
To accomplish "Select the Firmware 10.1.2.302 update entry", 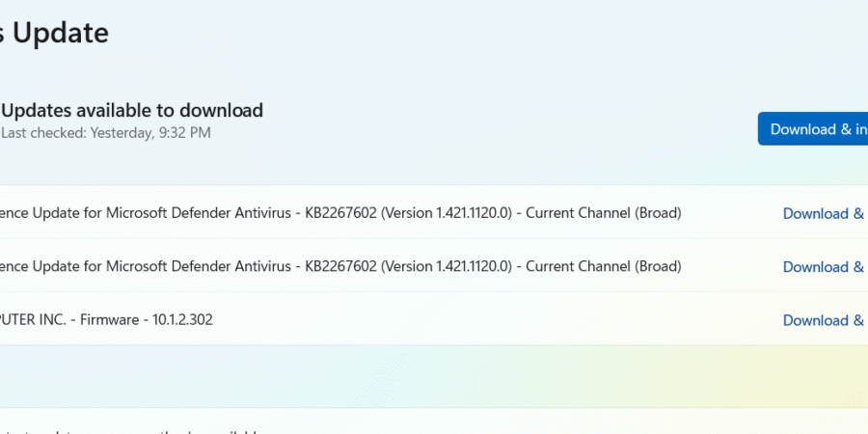I will pos(434,319).
